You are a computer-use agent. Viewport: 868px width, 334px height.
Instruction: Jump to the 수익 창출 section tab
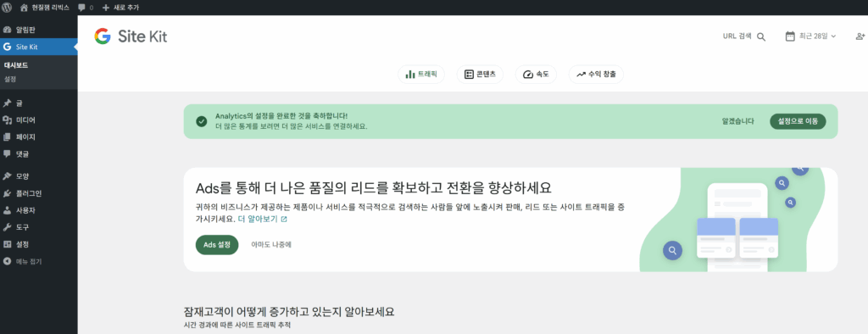click(x=596, y=75)
